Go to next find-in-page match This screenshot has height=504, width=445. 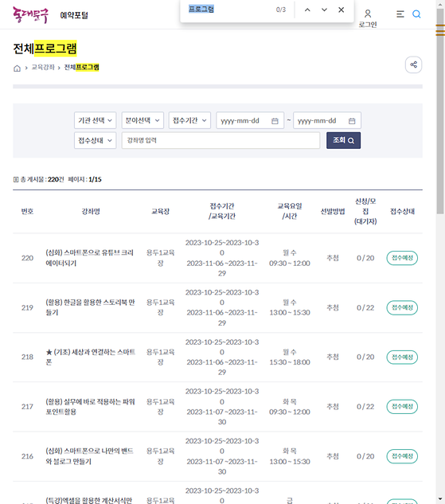[324, 10]
